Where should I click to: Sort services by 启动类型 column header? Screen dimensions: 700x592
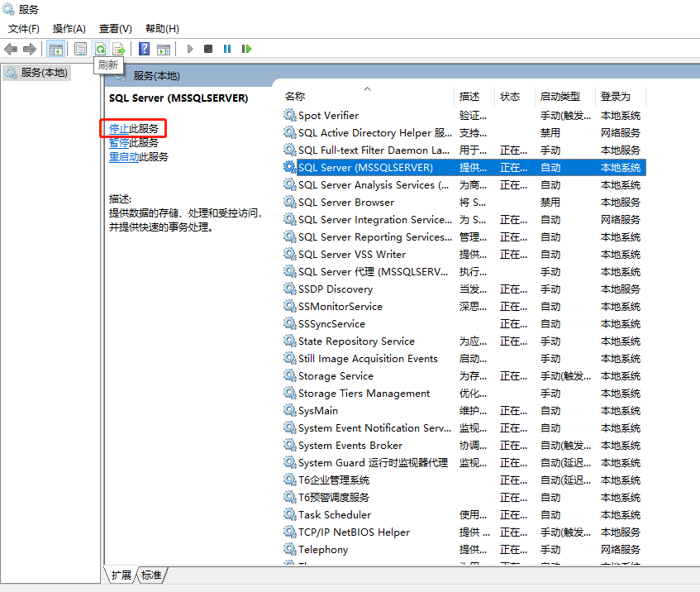[x=560, y=96]
